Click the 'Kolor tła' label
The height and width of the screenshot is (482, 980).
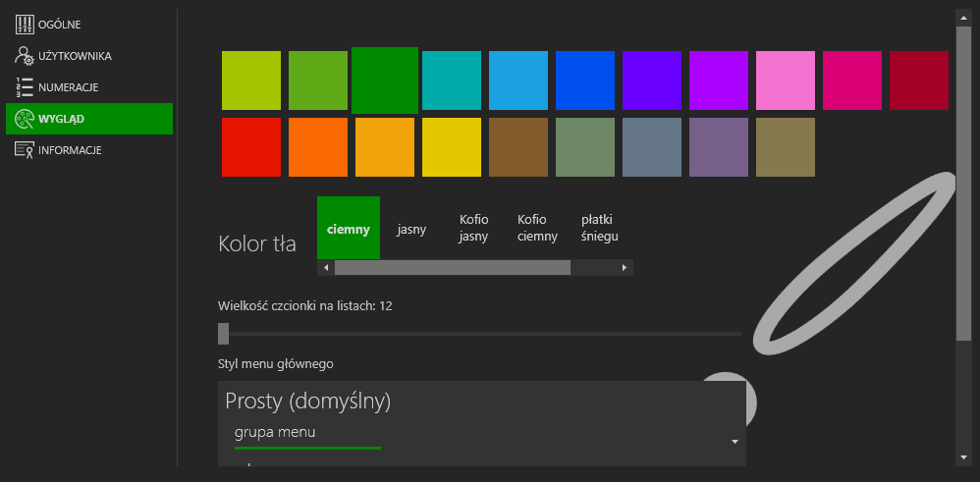point(257,243)
